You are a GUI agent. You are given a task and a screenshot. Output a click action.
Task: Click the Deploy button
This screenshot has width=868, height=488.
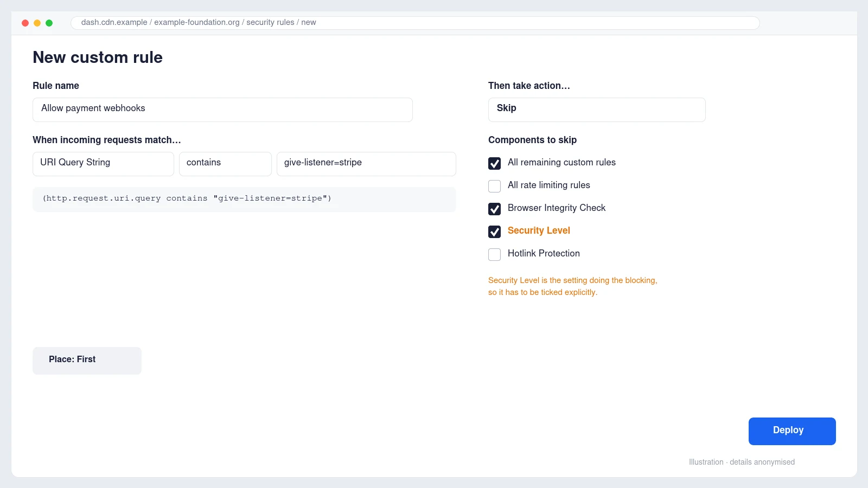(792, 431)
